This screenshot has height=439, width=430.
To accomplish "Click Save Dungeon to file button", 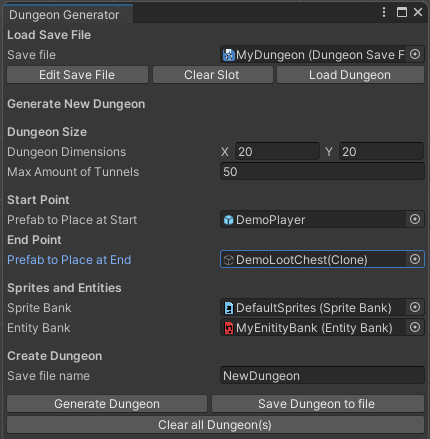I will click(x=318, y=404).
